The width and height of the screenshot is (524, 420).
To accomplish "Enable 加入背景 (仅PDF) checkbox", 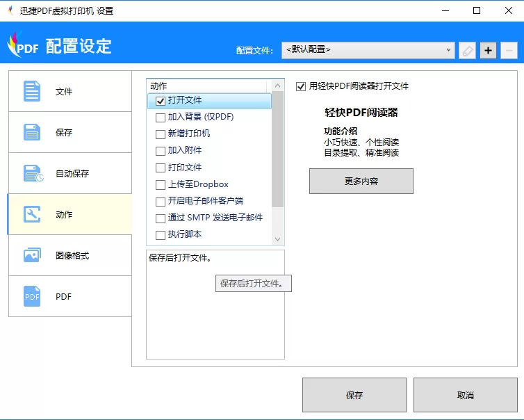I will pyautogui.click(x=161, y=118).
